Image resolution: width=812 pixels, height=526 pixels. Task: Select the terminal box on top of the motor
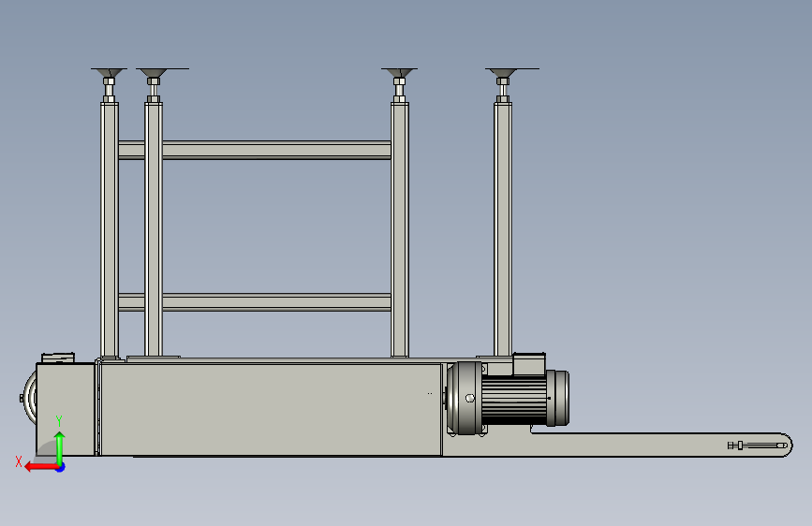(x=529, y=363)
